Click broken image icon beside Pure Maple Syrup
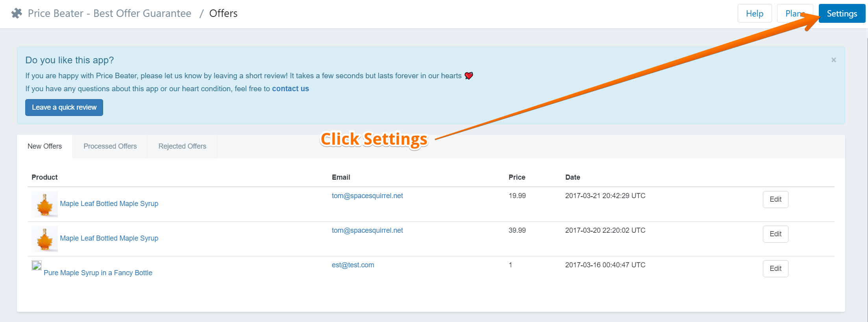 click(37, 265)
